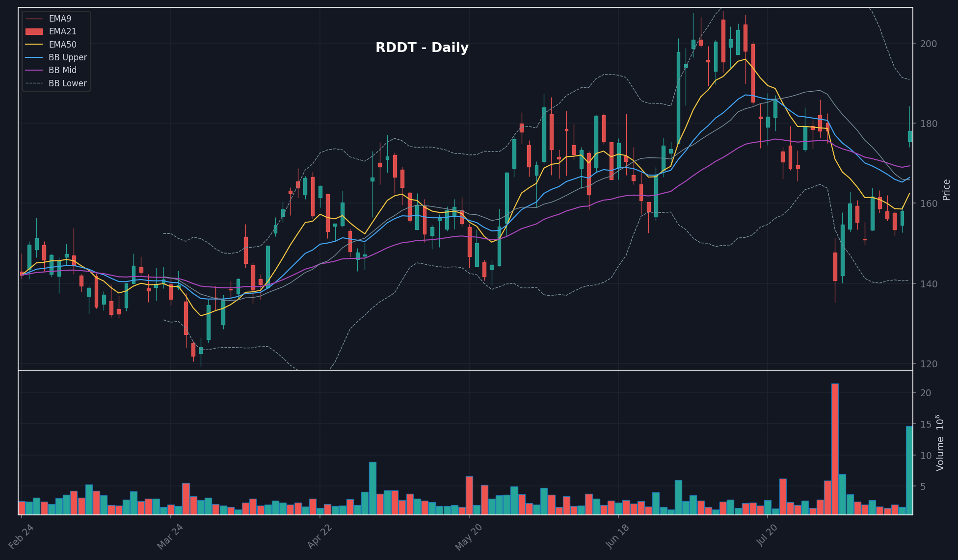
Task: Click the 5 volume axis label
Action: click(923, 486)
